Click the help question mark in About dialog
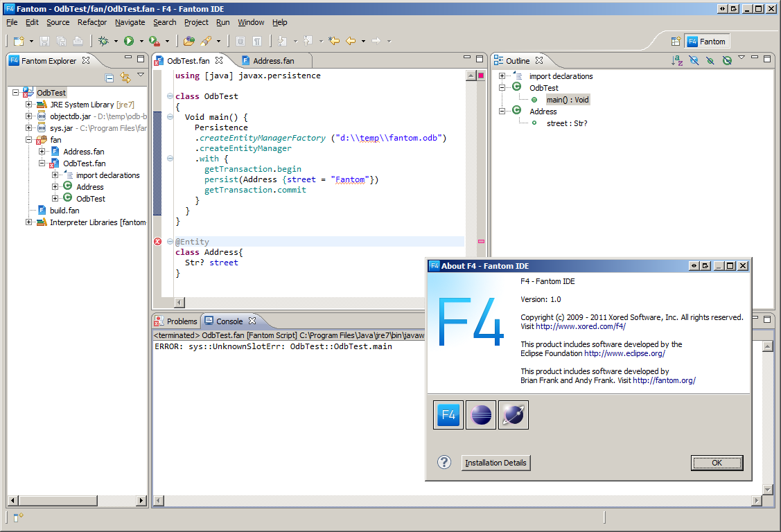 click(444, 462)
